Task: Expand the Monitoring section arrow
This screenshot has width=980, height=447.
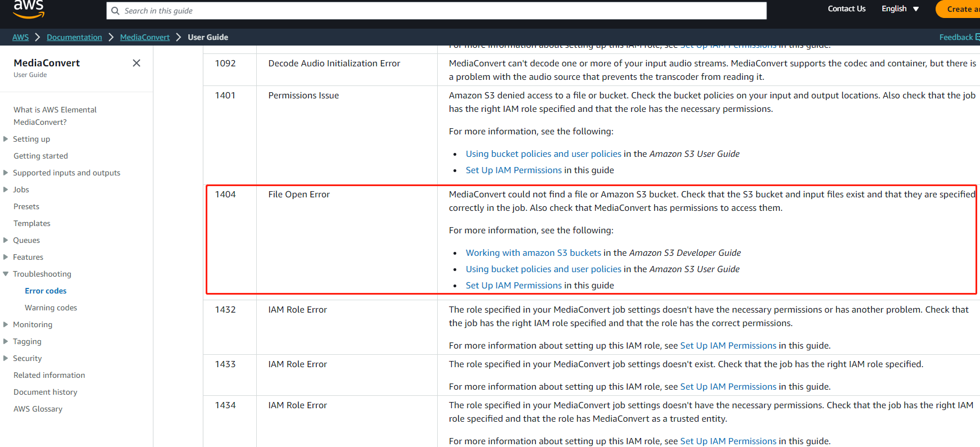Action: 6,324
